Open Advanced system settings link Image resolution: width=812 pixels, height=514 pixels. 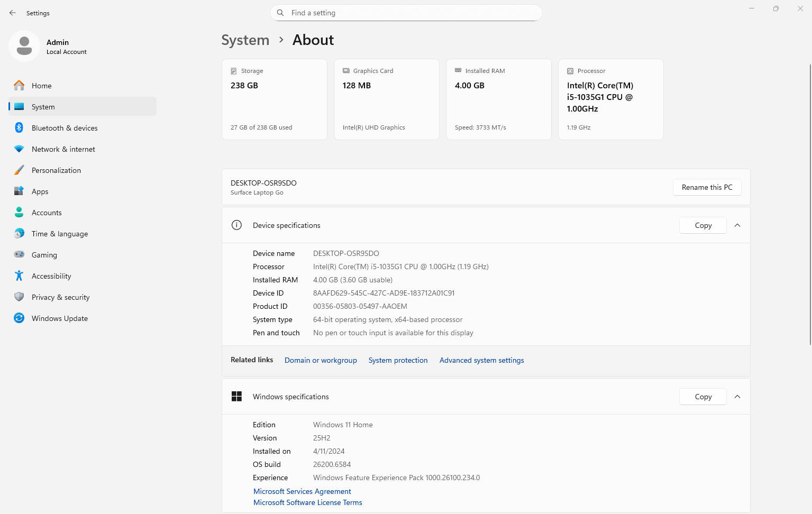481,360
